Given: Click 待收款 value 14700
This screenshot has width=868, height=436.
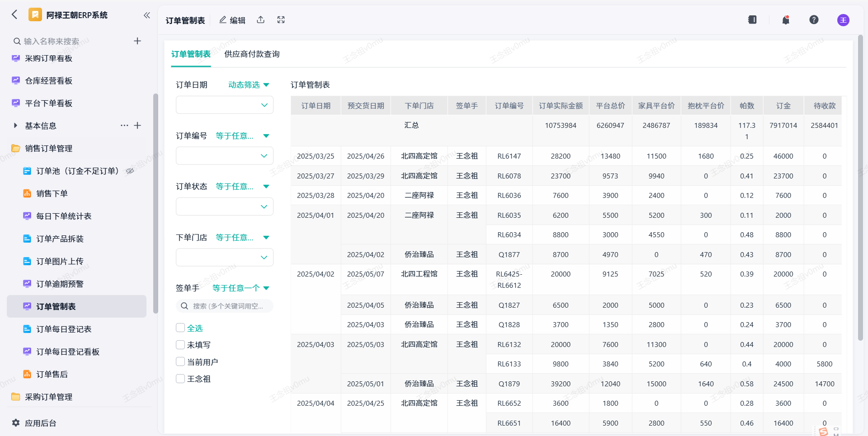Looking at the screenshot, I should (x=825, y=384).
